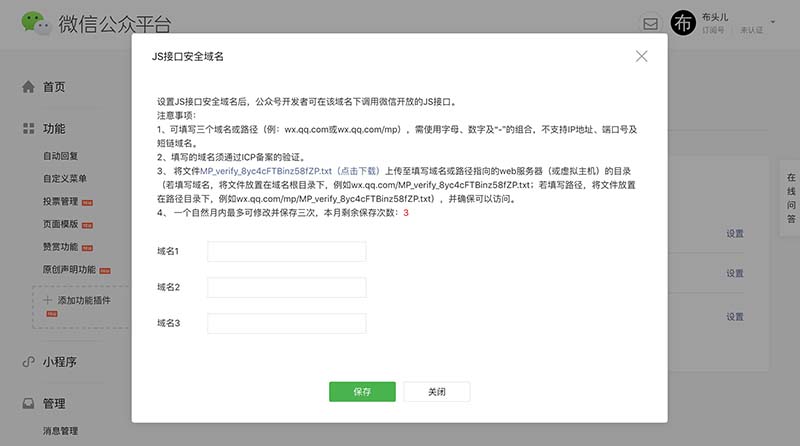Screen dimensions: 800x446
Task: Click the 布 account avatar
Action: (x=683, y=23)
